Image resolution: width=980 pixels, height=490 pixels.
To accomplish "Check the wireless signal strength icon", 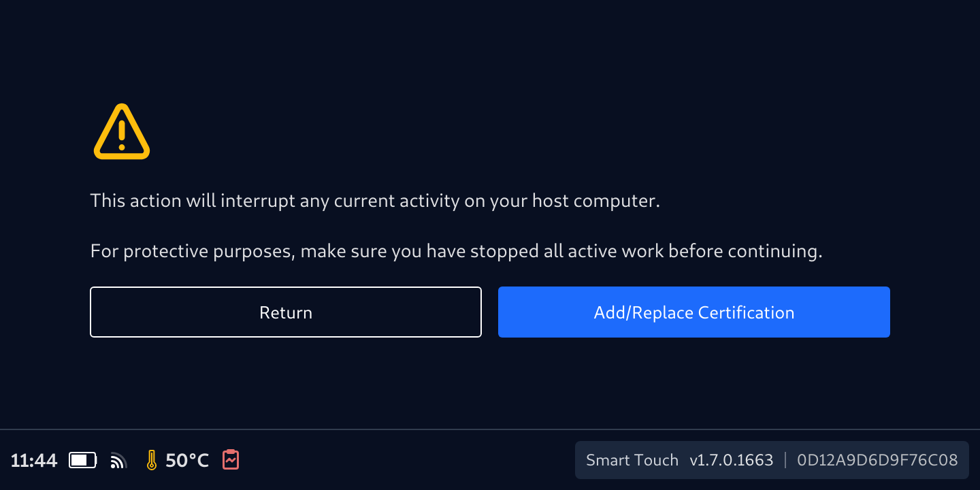I will click(118, 461).
